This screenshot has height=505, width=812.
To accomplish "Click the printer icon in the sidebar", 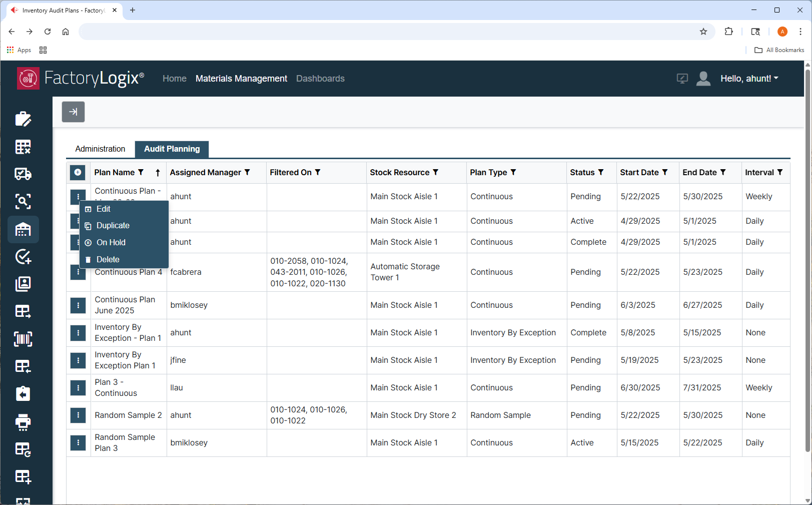I will pos(23,422).
